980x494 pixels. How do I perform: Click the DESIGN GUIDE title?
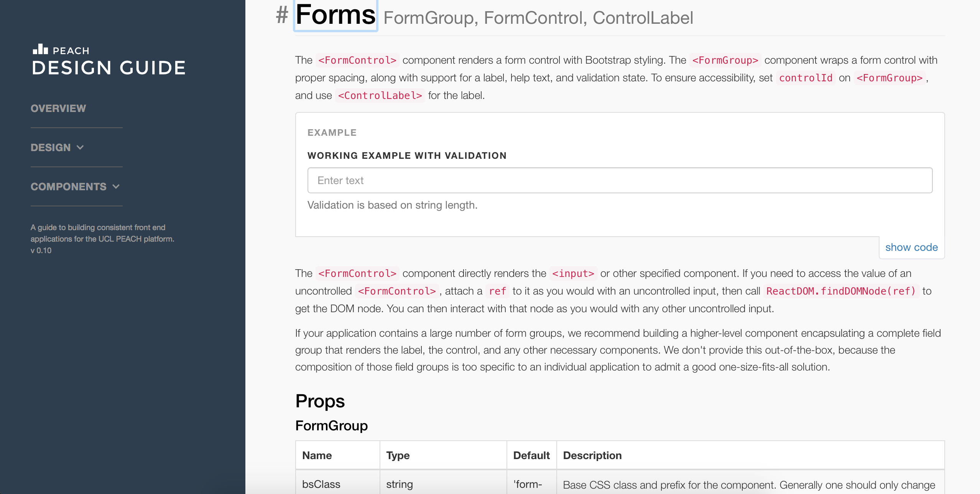pyautogui.click(x=109, y=68)
